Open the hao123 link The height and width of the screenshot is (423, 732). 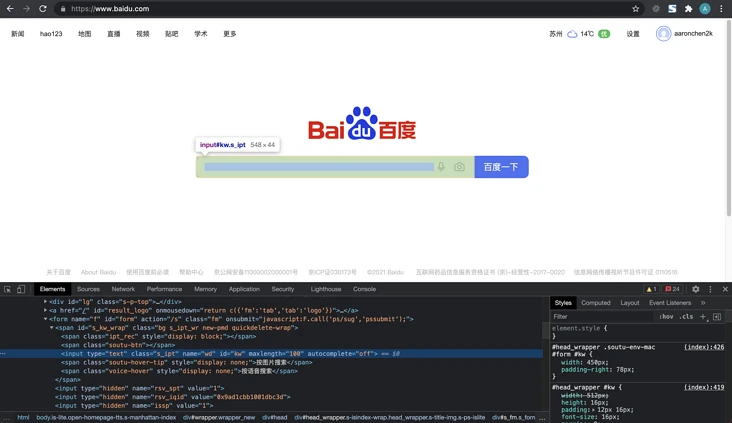pos(51,34)
